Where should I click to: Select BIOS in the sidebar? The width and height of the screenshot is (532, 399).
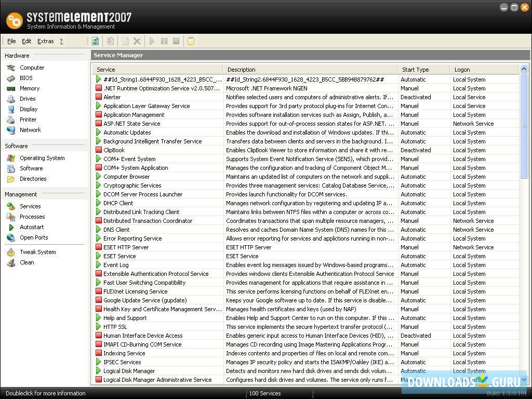pyautogui.click(x=26, y=78)
